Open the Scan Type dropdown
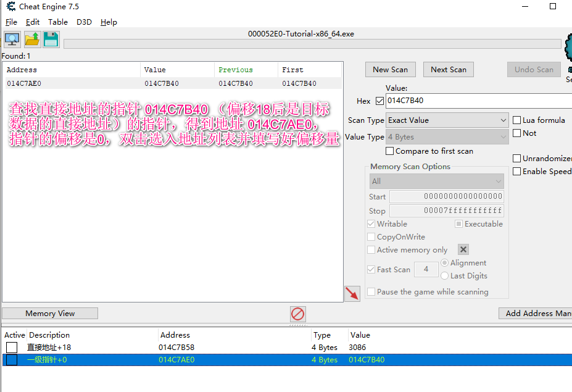This screenshot has height=392, width=572. pyautogui.click(x=447, y=120)
